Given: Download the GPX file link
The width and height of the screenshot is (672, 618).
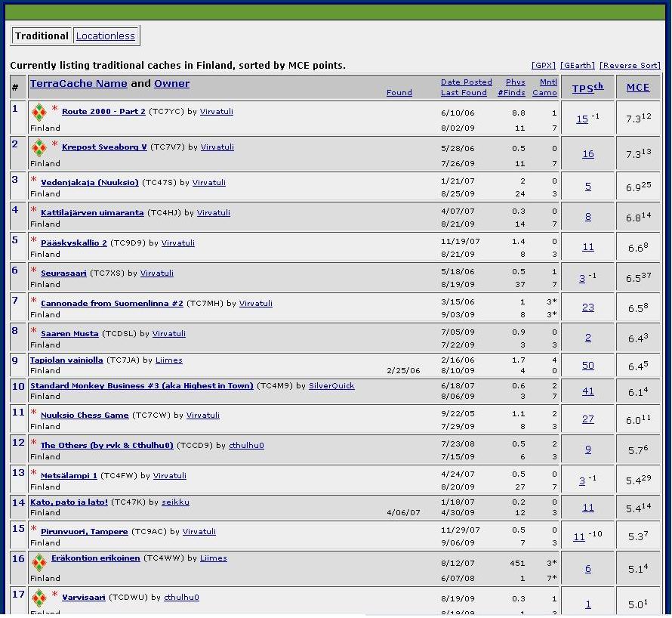Looking at the screenshot, I should click(544, 66).
